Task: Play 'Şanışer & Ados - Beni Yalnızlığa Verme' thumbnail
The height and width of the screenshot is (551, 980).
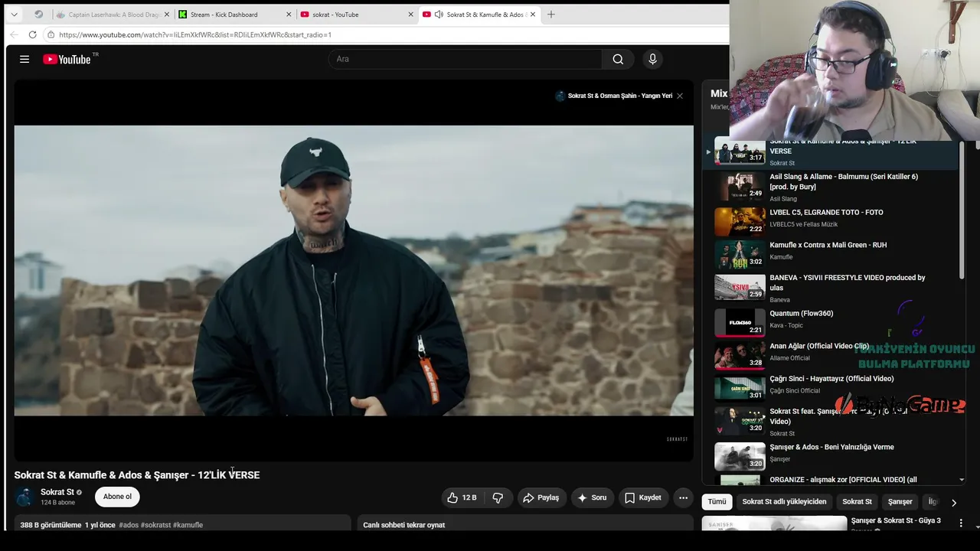Action: (740, 456)
